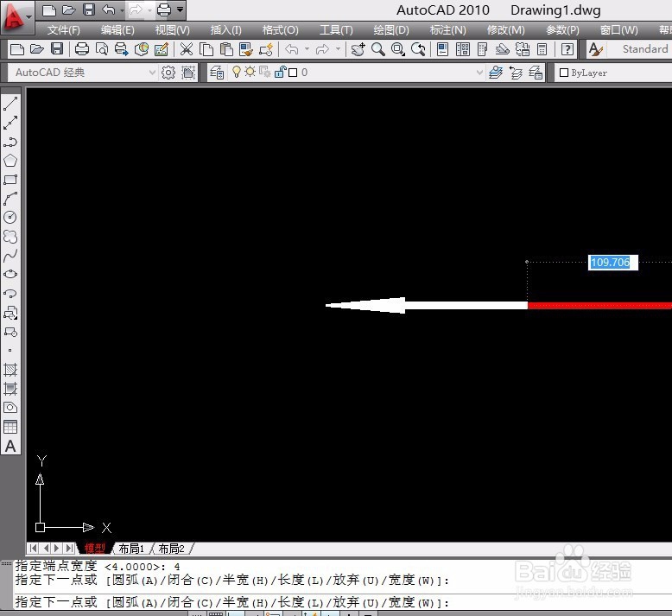Screen dimensions: 672x616
Task: Select the Polyline tool
Action: click(10, 142)
